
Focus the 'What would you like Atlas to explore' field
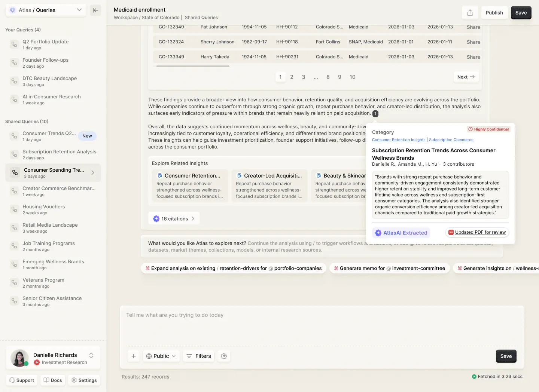click(x=322, y=246)
